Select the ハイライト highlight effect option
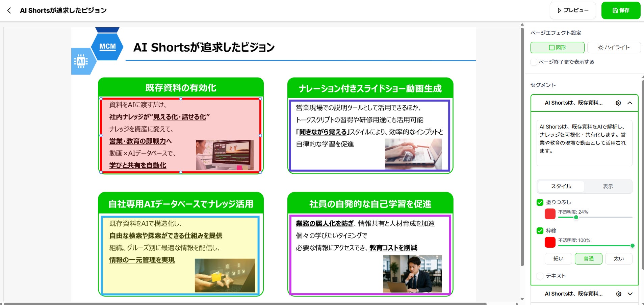 click(x=614, y=48)
